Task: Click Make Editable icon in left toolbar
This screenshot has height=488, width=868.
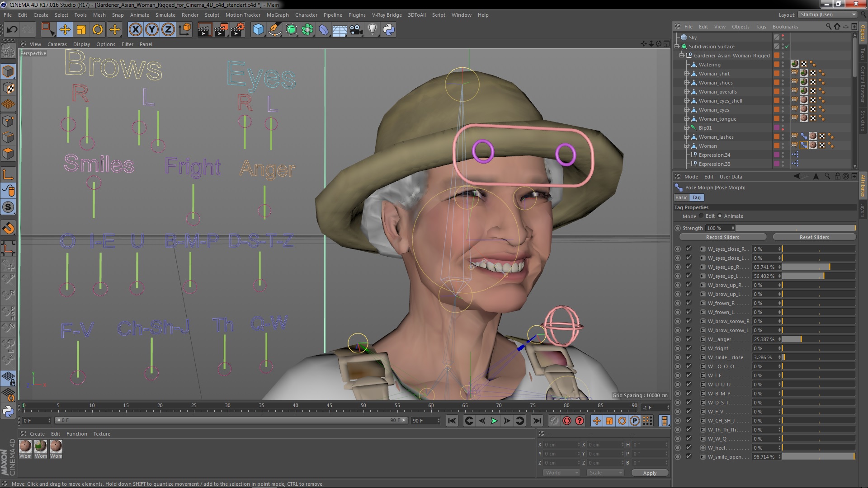Action: click(x=8, y=51)
